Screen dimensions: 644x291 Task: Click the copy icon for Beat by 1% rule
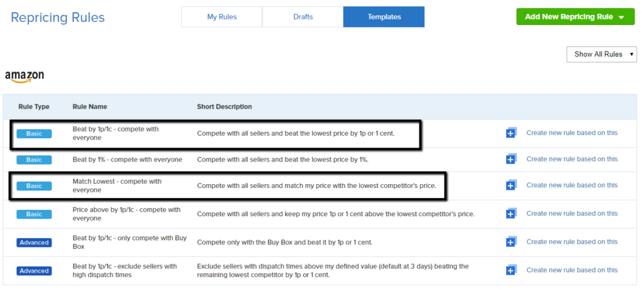click(511, 159)
